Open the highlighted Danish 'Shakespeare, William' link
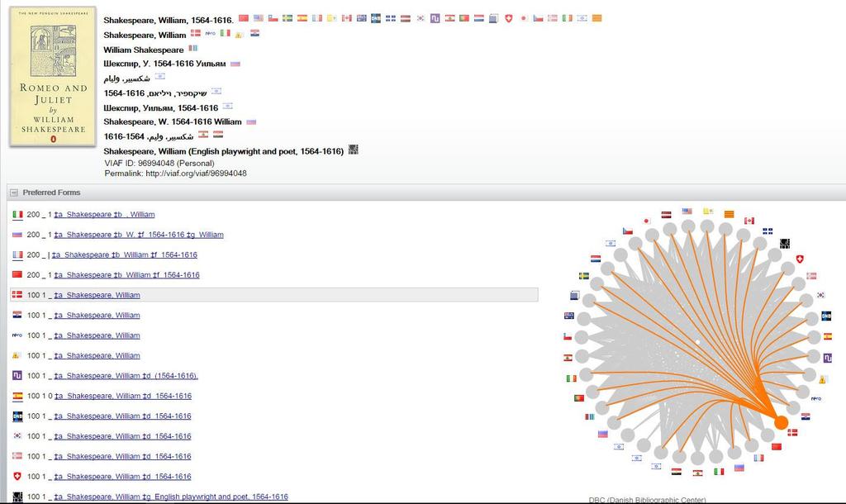 (x=97, y=295)
